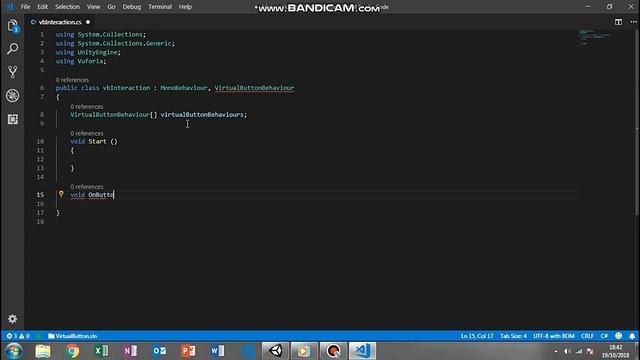Click the 0 references lens above virtualButtonBehaviours field
Screen dimensions: 640x360
87,107
